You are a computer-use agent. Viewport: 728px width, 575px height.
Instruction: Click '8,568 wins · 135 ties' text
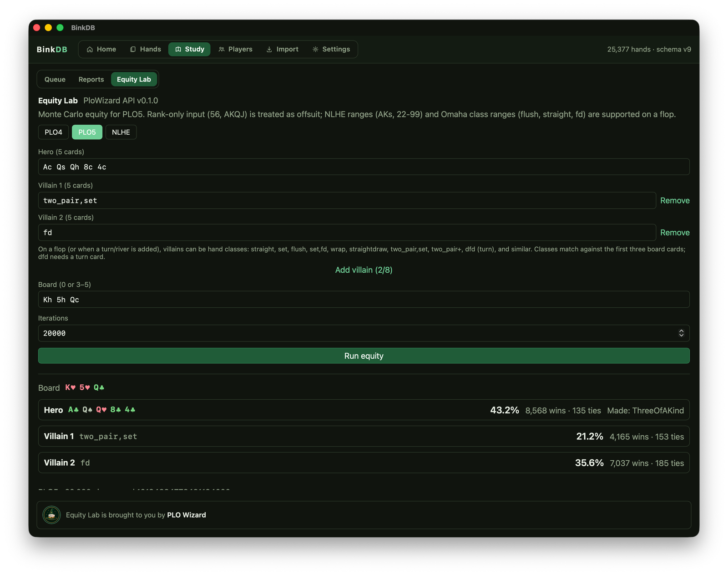563,411
